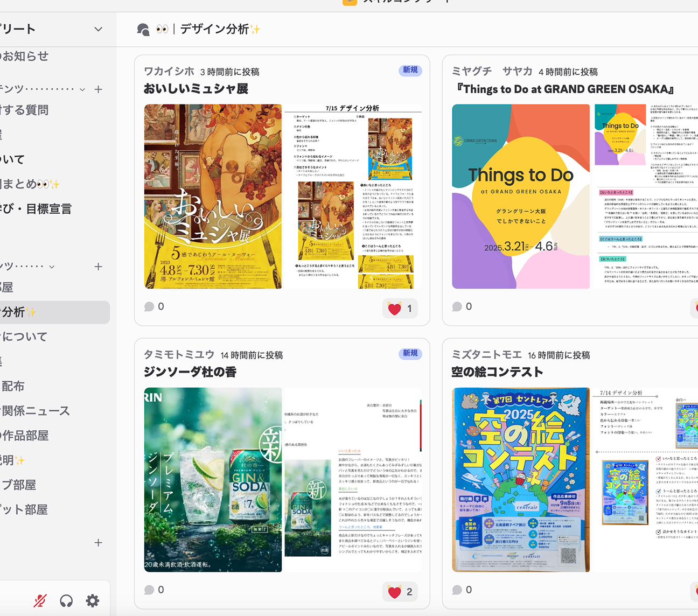Collapse the category above the する質問 channel

pos(82,89)
